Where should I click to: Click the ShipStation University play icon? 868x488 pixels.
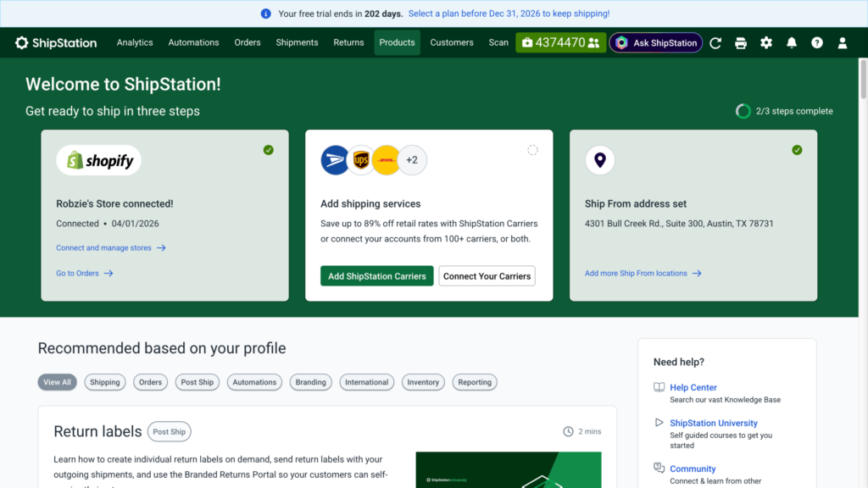pos(659,422)
